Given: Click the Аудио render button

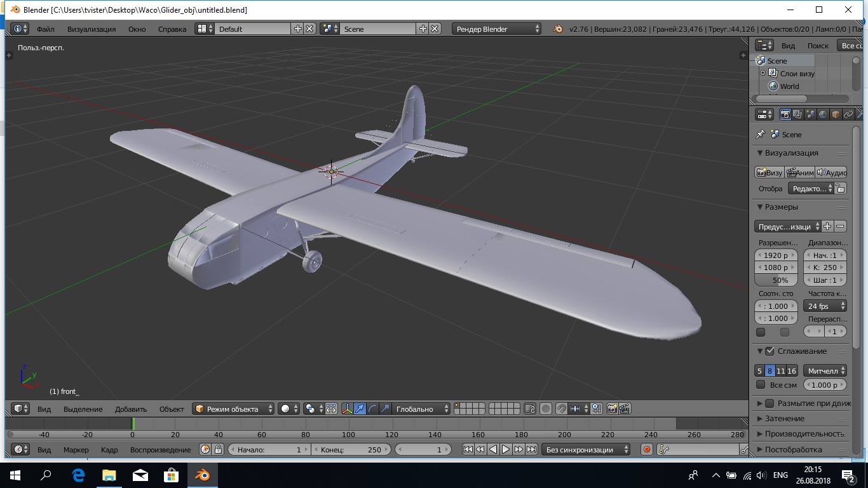Looking at the screenshot, I should (831, 172).
